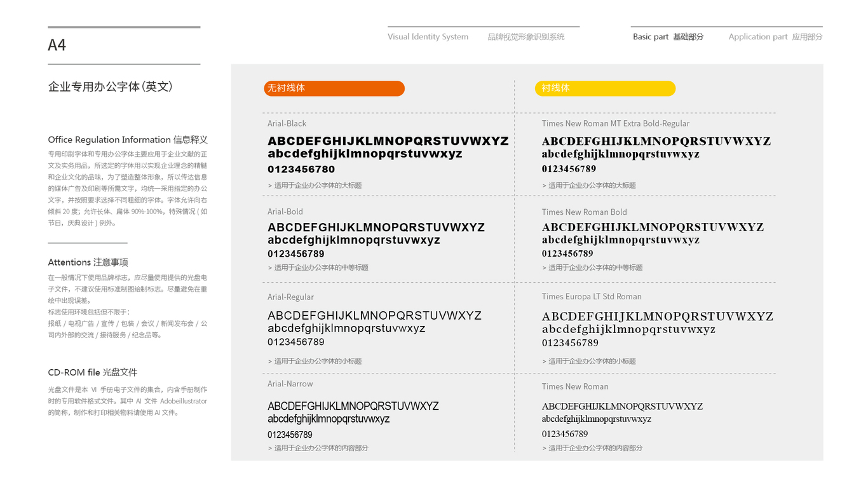This screenshot has width=868, height=488.
Task: Click the 企业专用办公字体(英文) title
Action: click(111, 86)
